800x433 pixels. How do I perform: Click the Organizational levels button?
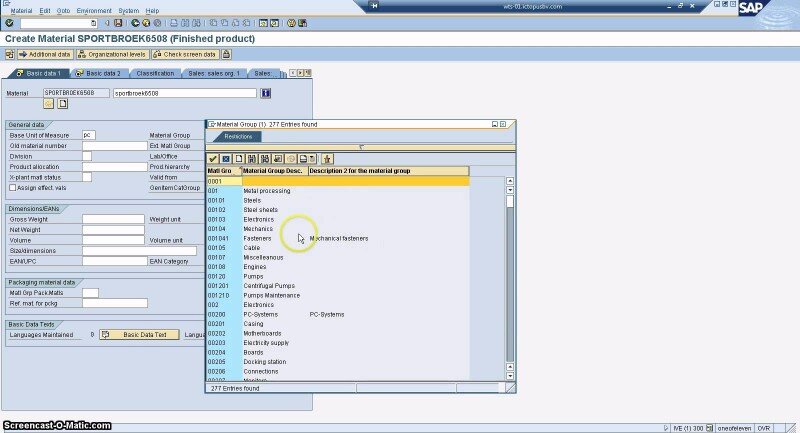(x=113, y=54)
